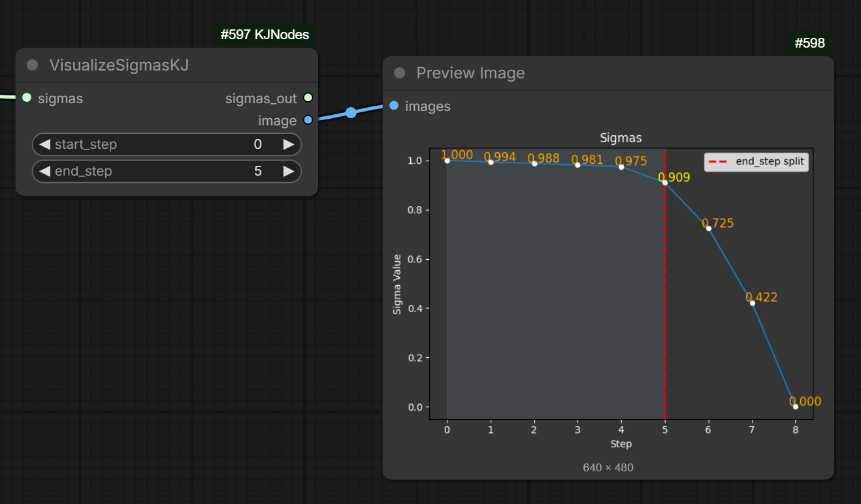Click the 0.000 sigma label

pyautogui.click(x=805, y=402)
